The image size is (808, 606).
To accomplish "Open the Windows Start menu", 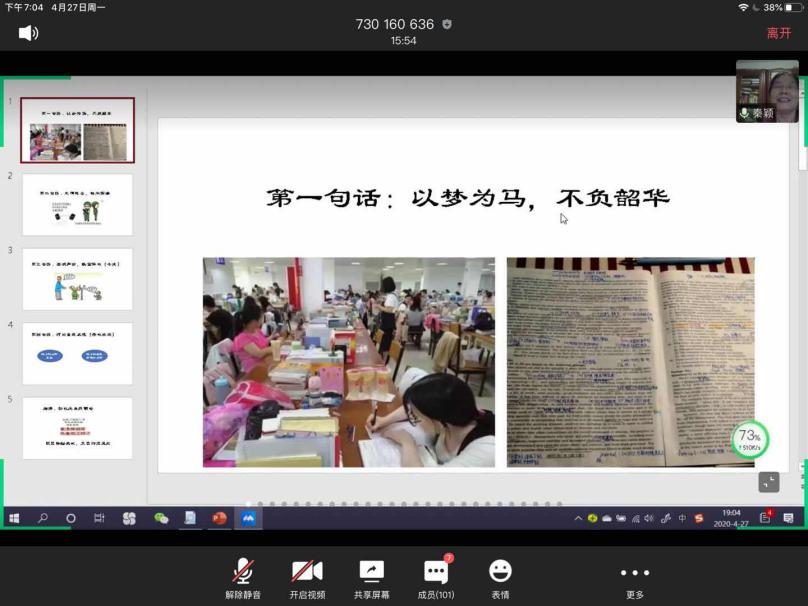I will (x=14, y=518).
